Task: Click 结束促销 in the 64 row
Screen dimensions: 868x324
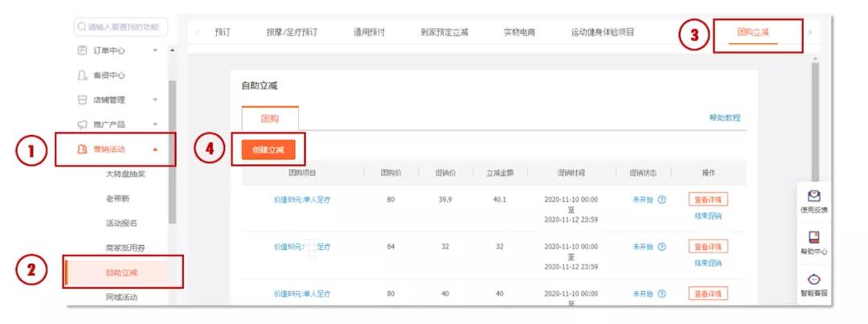Action: (x=708, y=263)
